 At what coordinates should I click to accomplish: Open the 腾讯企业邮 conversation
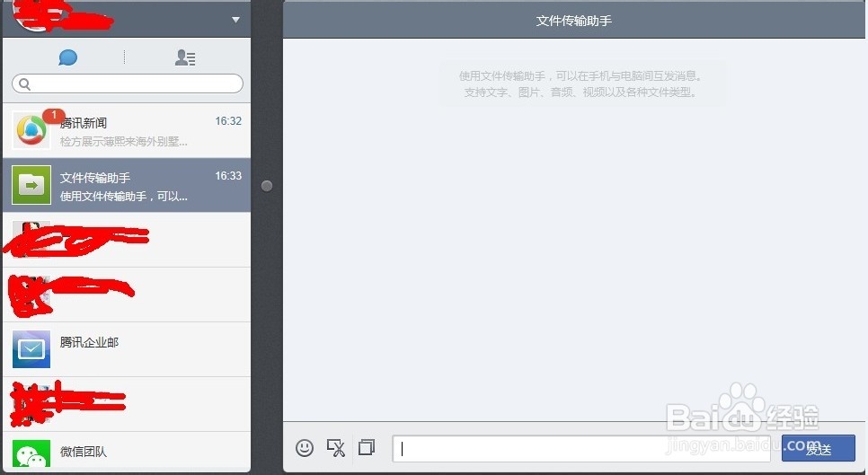point(127,349)
